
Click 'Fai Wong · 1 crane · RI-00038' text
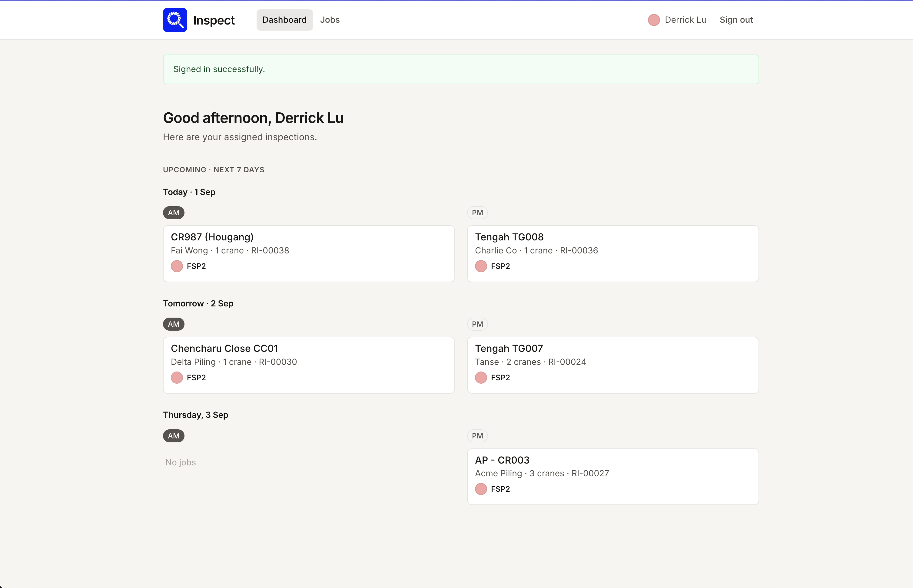click(x=230, y=250)
